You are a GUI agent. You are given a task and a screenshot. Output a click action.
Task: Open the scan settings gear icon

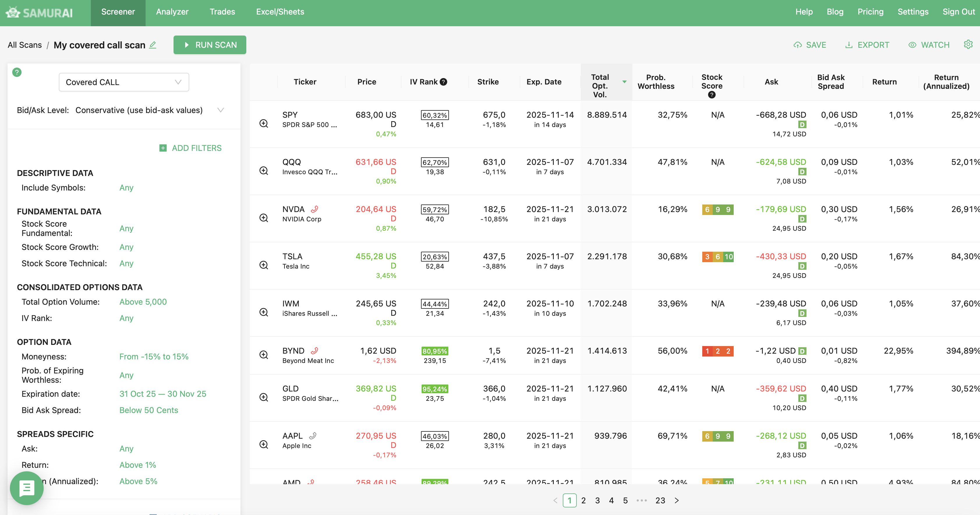[968, 45]
